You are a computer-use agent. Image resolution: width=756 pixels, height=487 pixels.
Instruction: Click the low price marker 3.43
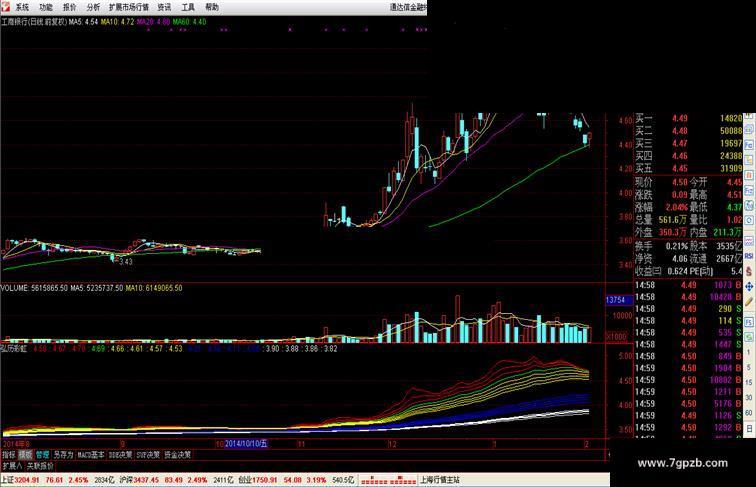126,262
